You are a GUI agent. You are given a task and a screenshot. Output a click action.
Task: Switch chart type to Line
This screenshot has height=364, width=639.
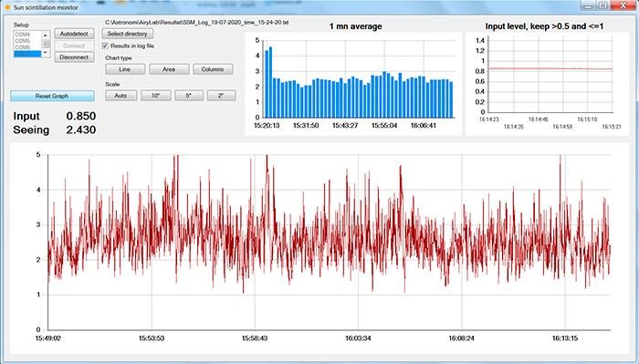(x=125, y=69)
